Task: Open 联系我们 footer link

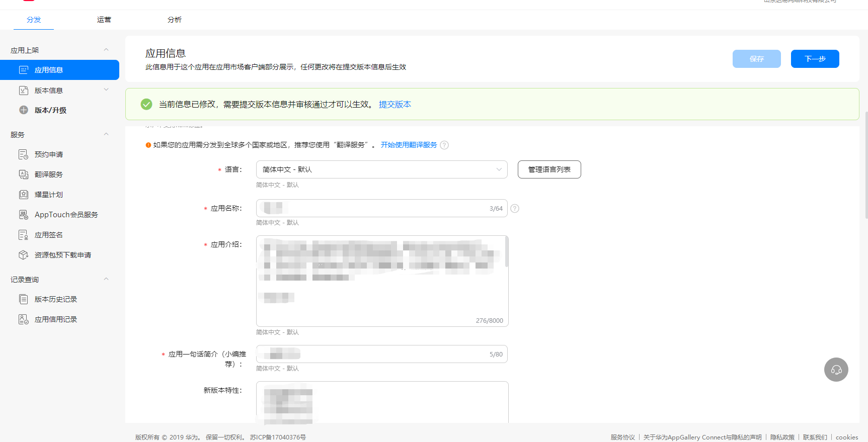Action: [x=815, y=437]
